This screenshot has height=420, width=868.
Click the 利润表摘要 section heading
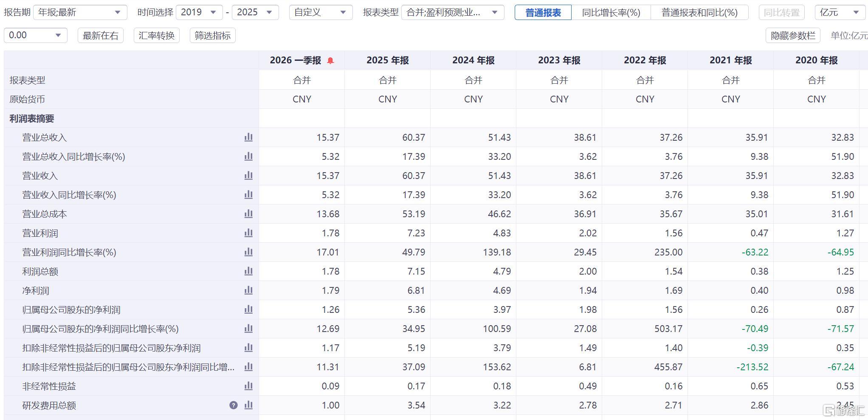(32, 119)
